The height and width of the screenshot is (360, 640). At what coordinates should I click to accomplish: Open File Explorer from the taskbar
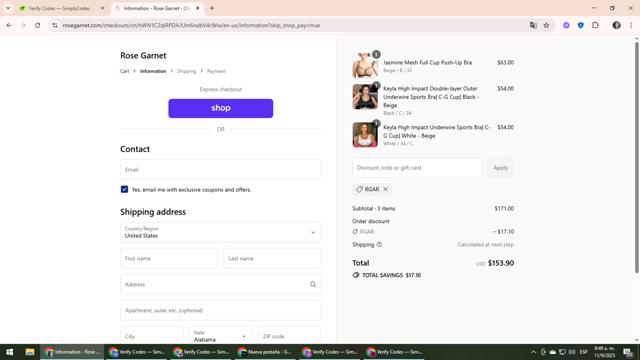[x=30, y=352]
